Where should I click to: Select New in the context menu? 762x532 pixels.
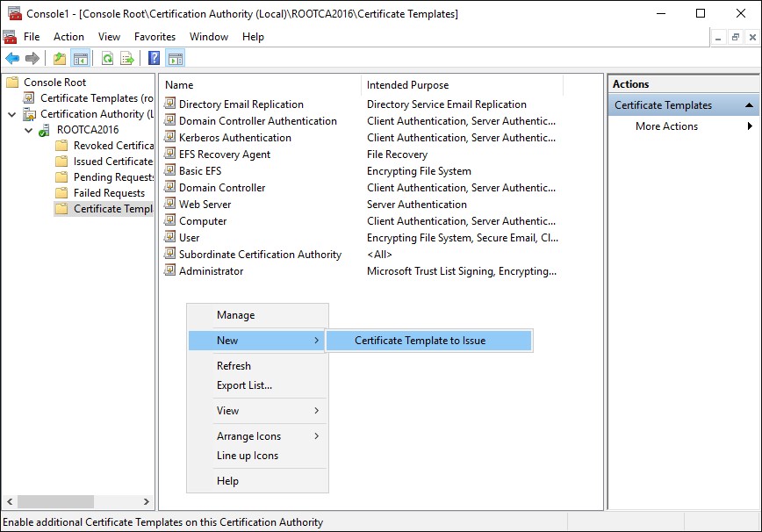click(256, 340)
